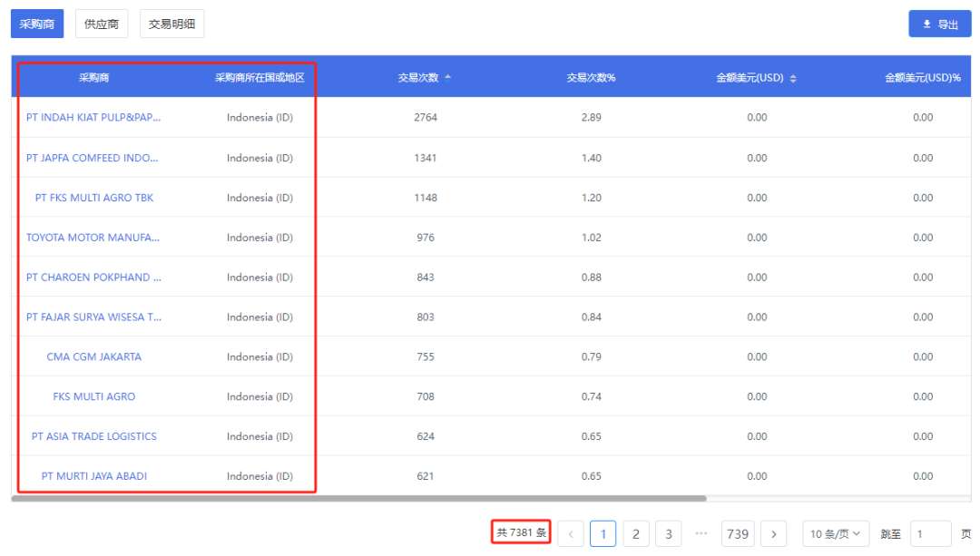The width and height of the screenshot is (980, 556).
Task: Click the 共 7381 条 total count
Action: click(x=521, y=533)
